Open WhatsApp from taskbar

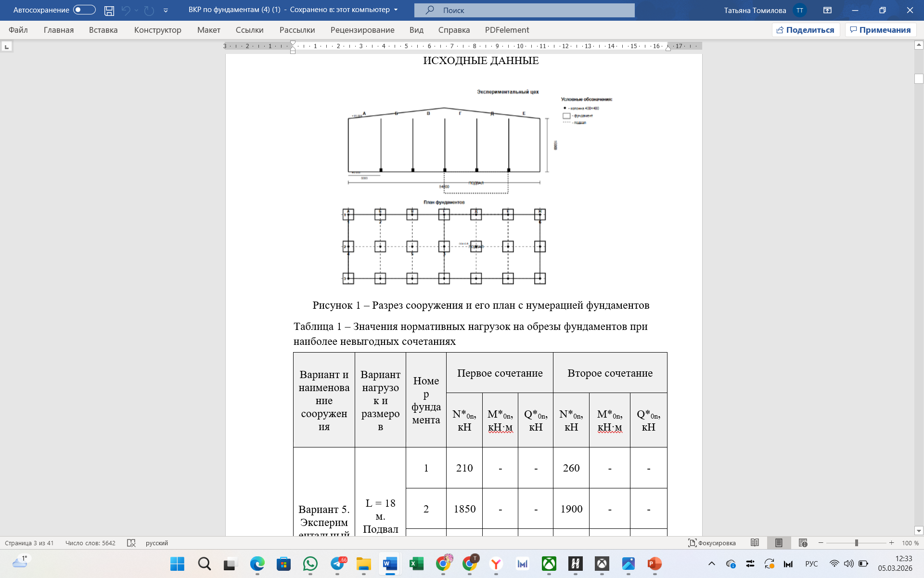click(310, 564)
